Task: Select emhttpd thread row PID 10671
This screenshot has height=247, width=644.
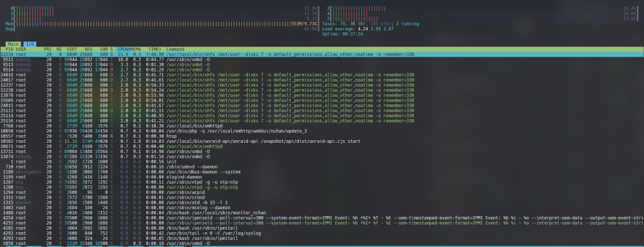Action: pos(322,147)
